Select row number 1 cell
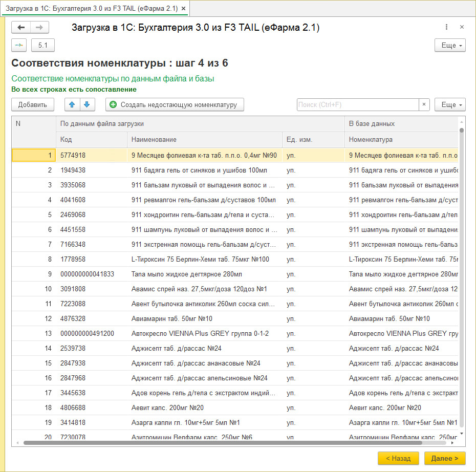Screen dimensions: 476x472 coord(34,156)
